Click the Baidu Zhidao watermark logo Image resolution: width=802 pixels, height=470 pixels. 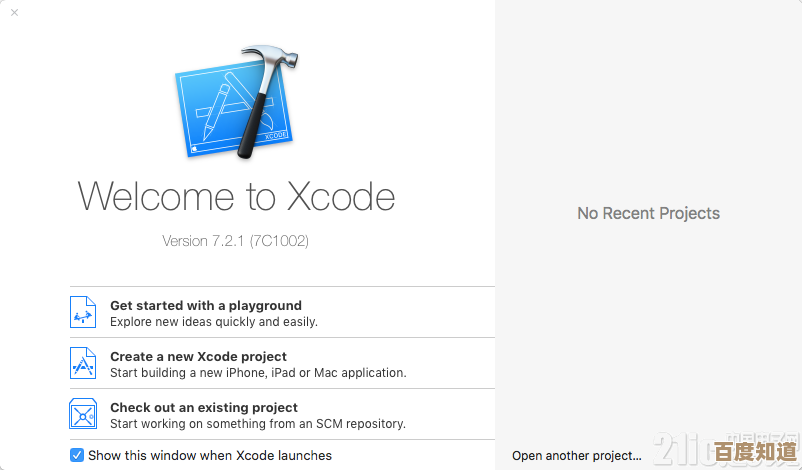[x=755, y=452]
